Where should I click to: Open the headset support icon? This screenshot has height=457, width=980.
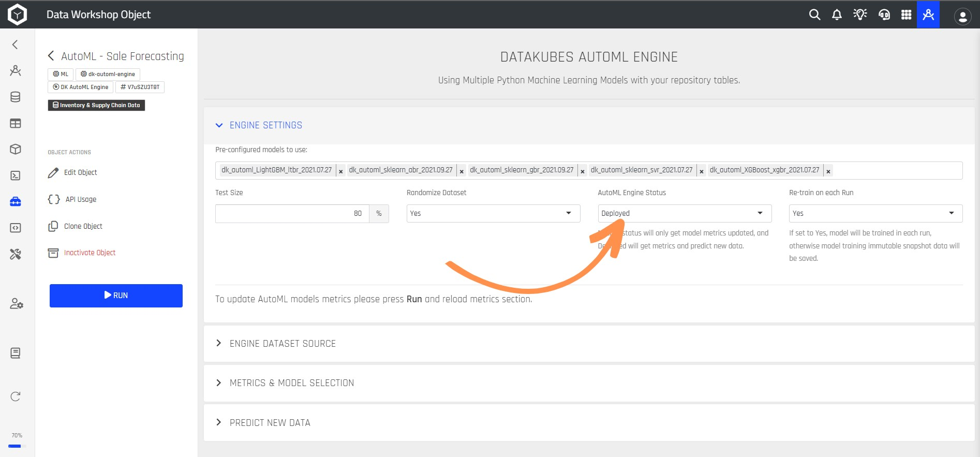point(884,14)
